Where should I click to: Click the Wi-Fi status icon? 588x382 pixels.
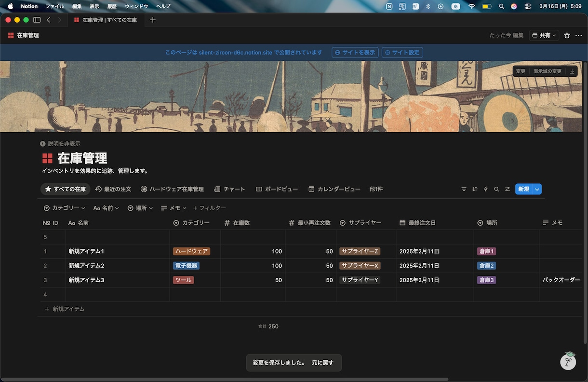pos(471,6)
